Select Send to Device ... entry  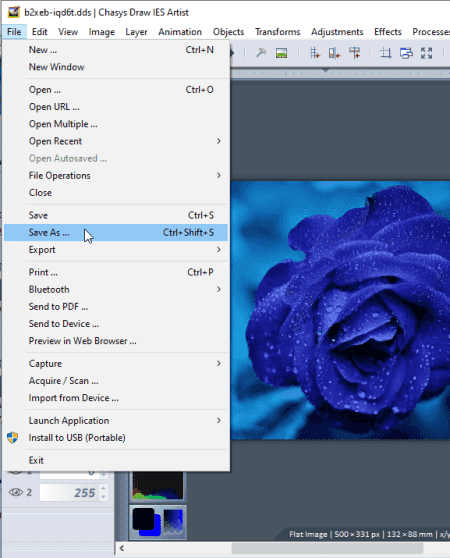tap(116, 323)
